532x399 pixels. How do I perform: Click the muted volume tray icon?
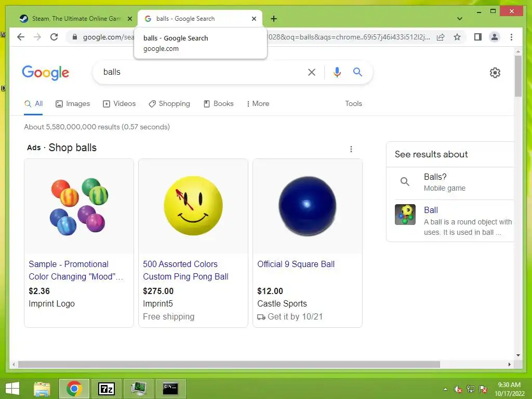(458, 389)
